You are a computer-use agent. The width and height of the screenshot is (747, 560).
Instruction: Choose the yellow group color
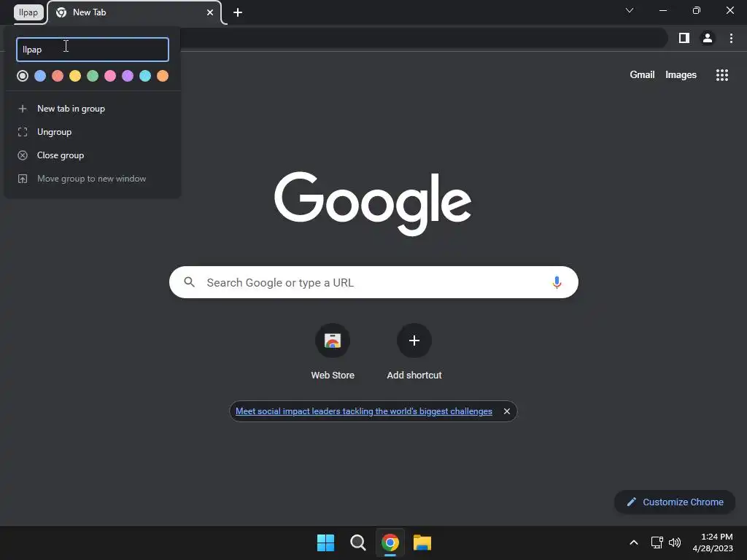pos(75,76)
